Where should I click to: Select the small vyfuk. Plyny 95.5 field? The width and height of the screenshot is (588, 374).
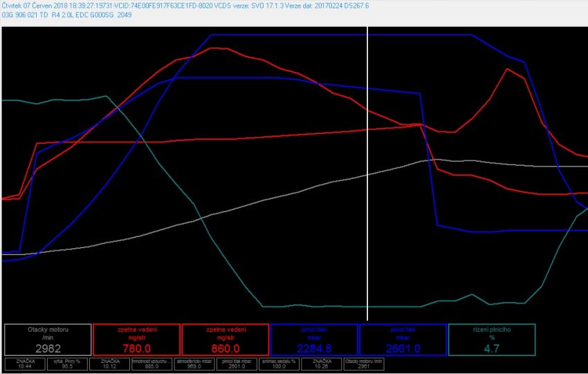[x=67, y=364]
